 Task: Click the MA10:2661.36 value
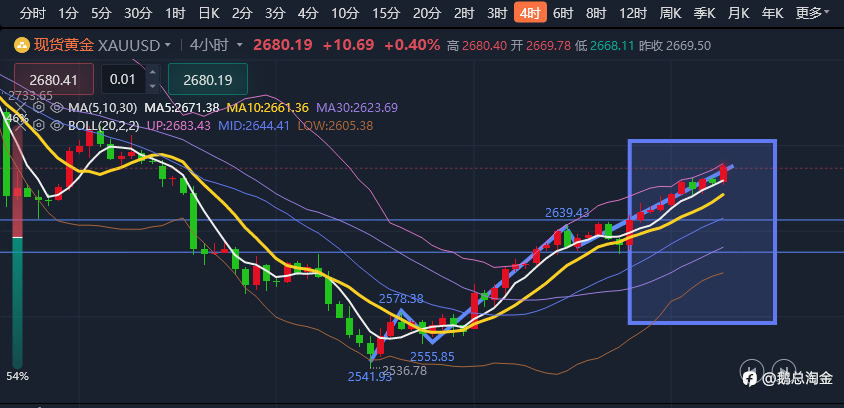click(268, 108)
